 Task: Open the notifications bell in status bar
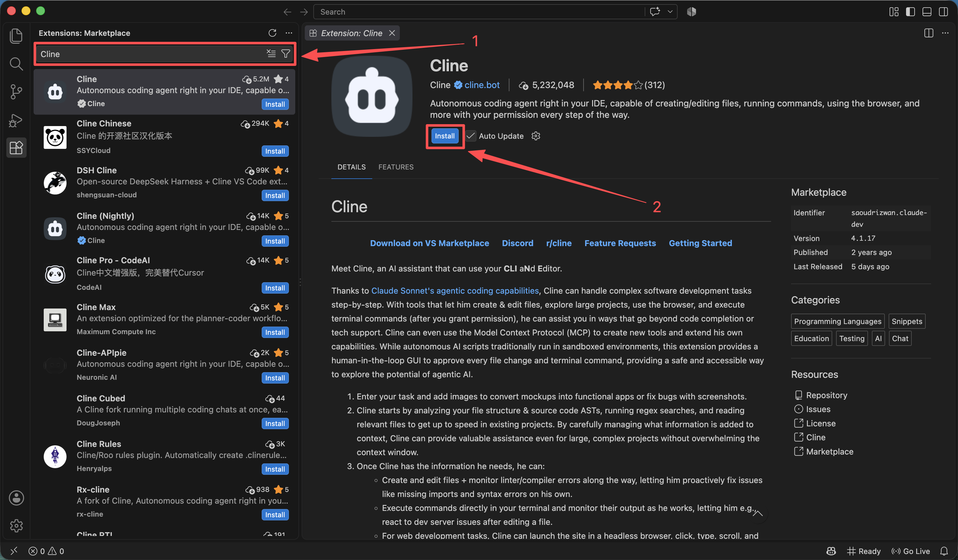[943, 551]
